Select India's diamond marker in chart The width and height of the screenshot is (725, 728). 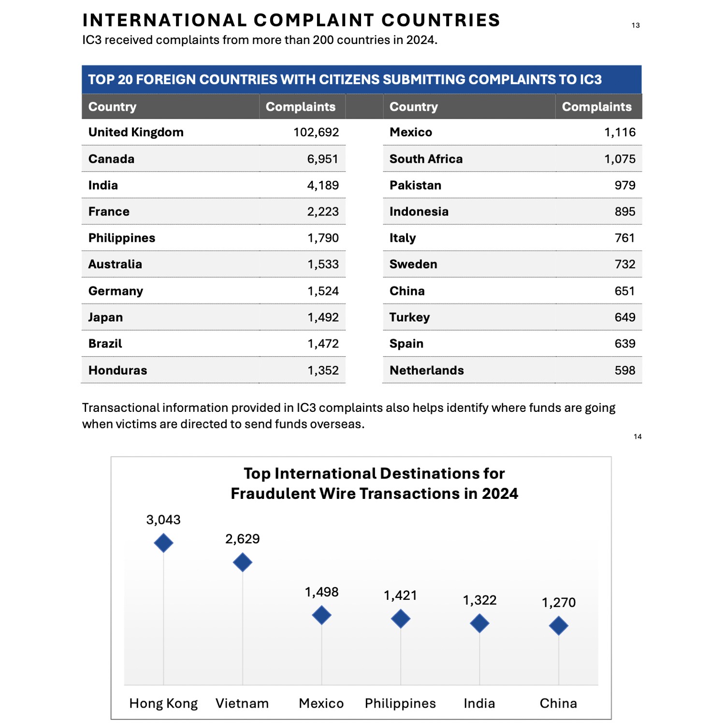pyautogui.click(x=479, y=624)
